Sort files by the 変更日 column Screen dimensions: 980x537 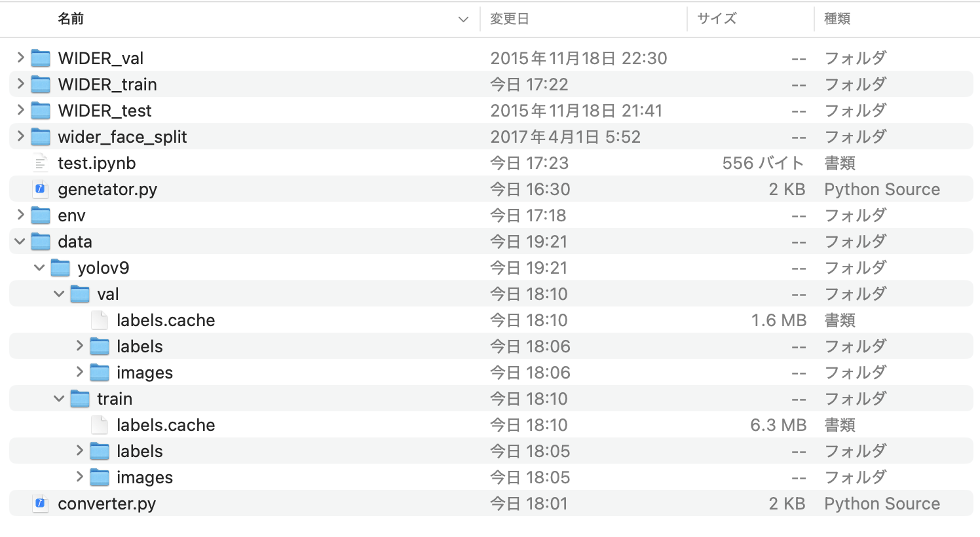pos(510,19)
